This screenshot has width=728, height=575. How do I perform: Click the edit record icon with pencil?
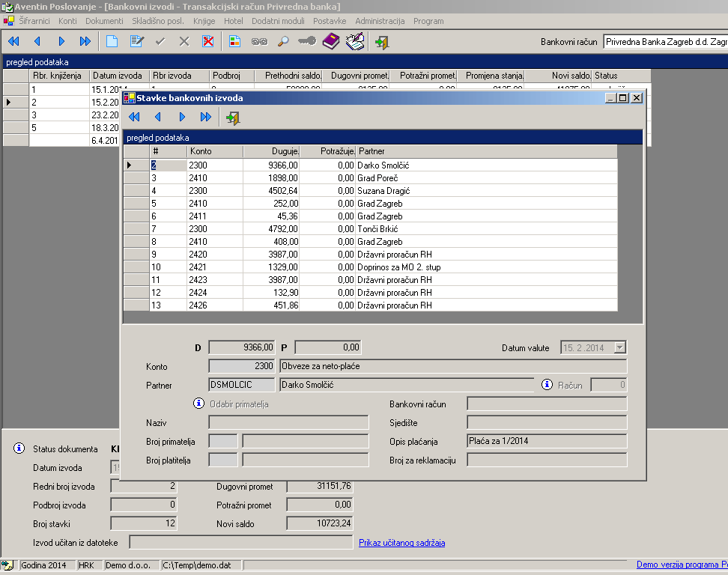[x=136, y=42]
